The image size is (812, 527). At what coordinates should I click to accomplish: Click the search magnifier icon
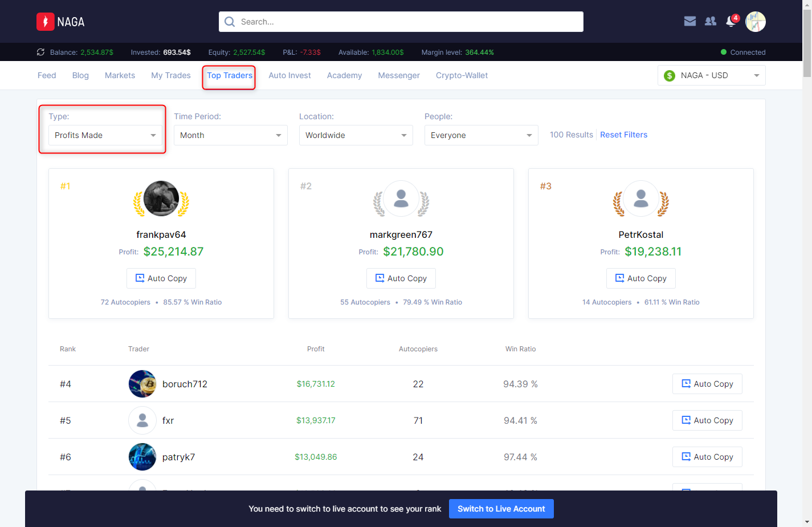coord(230,22)
